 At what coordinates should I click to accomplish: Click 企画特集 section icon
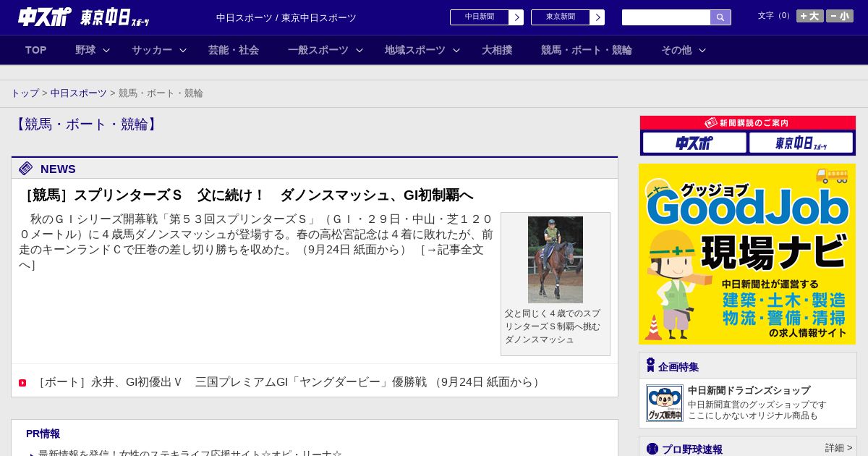pyautogui.click(x=650, y=366)
